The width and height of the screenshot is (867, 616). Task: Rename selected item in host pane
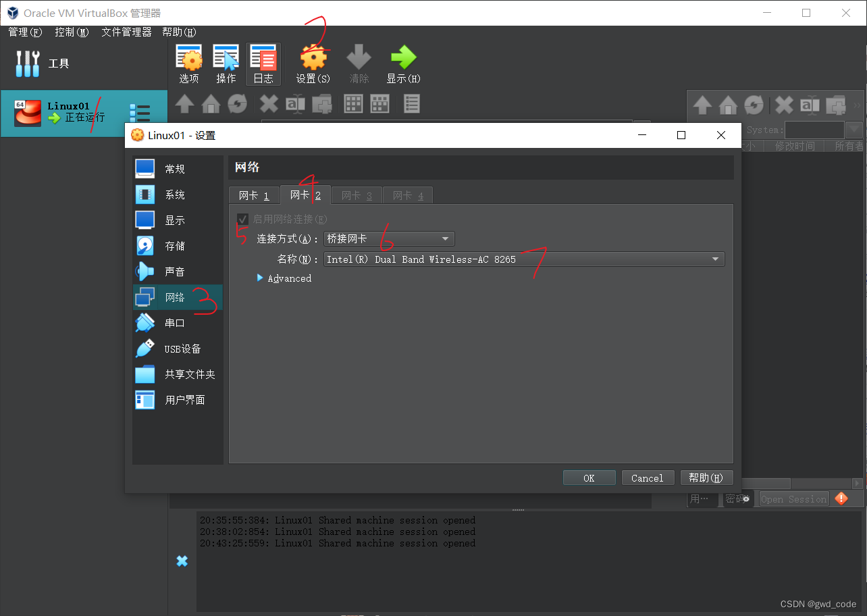(295, 104)
